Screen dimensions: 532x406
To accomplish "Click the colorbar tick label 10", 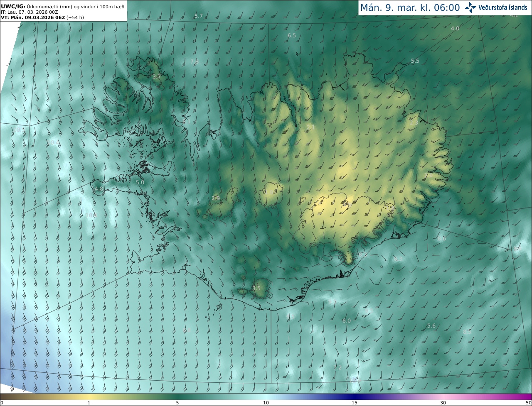I will click(x=266, y=403).
